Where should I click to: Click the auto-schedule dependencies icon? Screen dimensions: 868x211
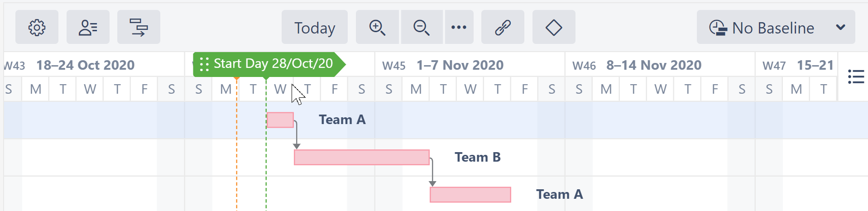pyautogui.click(x=139, y=28)
